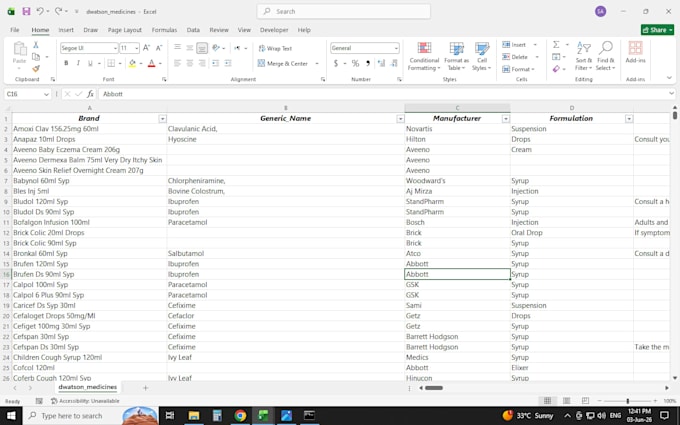Screen dimensions: 680x425
Task: Left-align the cell text
Action: [177, 63]
